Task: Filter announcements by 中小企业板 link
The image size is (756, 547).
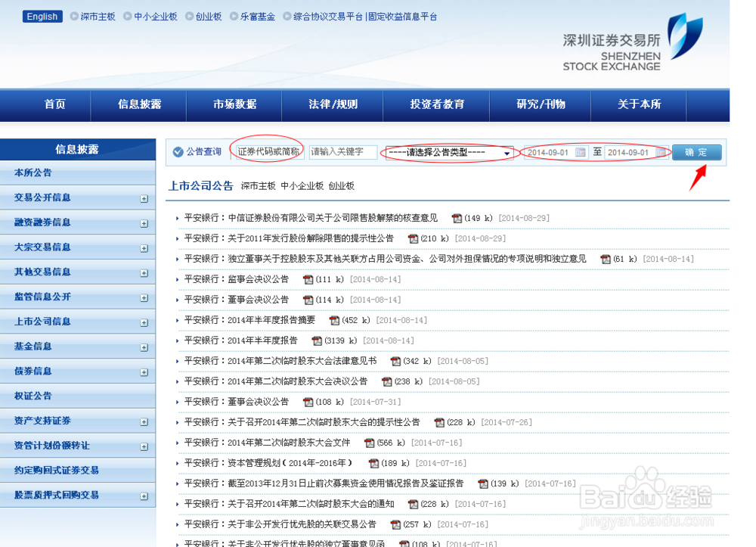Action: click(302, 186)
